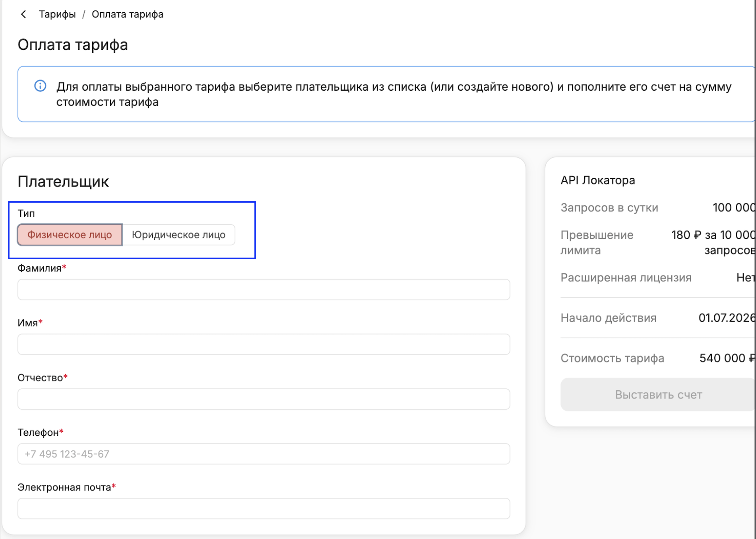Click into the Имя text field
This screenshot has width=756, height=539.
pyautogui.click(x=264, y=344)
